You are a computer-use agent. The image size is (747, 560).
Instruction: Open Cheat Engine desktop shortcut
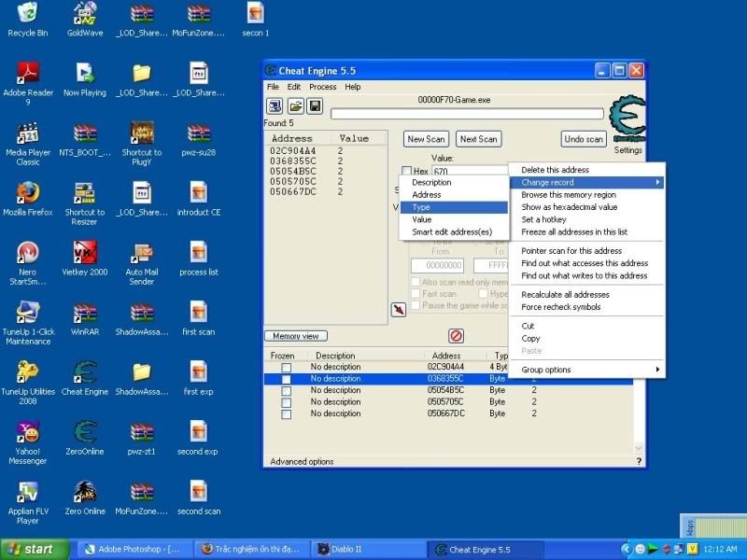coord(85,379)
